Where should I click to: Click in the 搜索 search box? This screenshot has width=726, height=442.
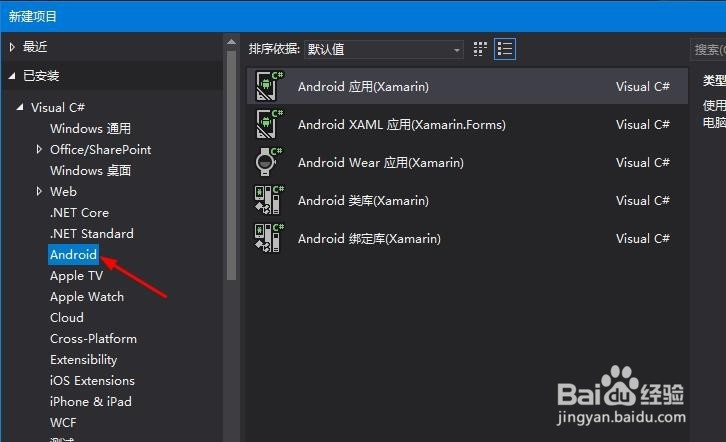(708, 49)
